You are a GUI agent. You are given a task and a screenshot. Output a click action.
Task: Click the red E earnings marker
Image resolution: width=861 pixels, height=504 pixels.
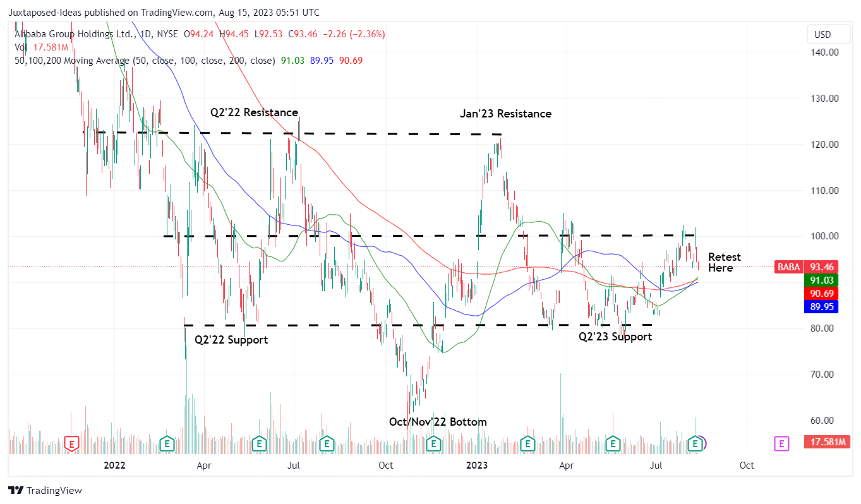click(x=73, y=444)
